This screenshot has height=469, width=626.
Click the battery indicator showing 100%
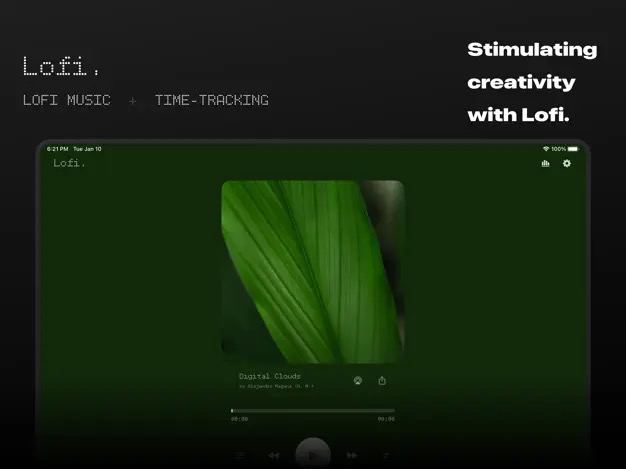tap(565, 149)
